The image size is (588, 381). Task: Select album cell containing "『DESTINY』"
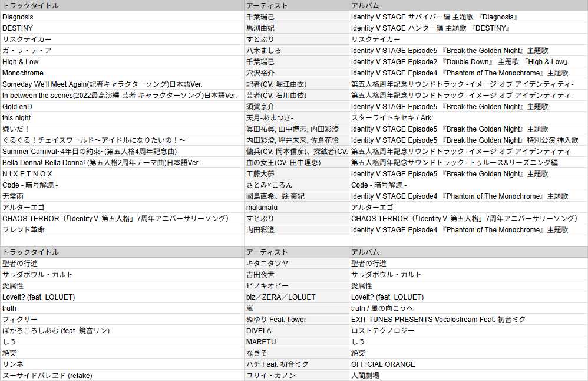[468, 28]
